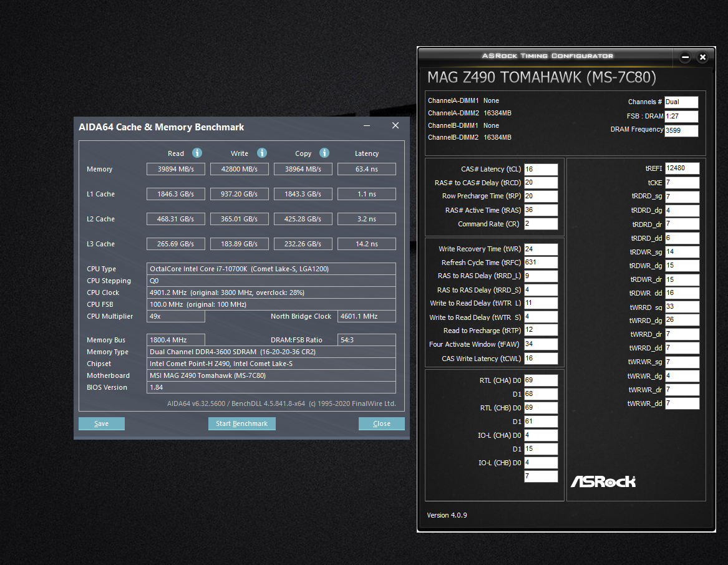Click the tREFI value field
Image resolution: width=728 pixels, height=565 pixels.
pyautogui.click(x=682, y=168)
